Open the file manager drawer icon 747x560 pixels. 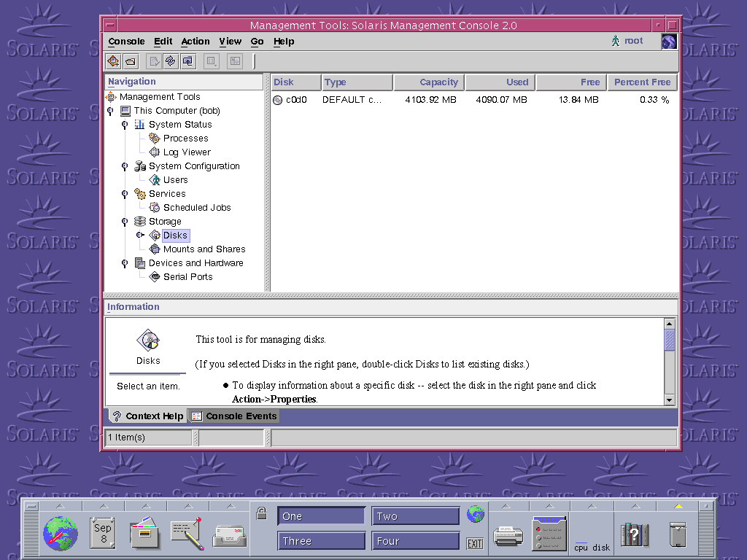(144, 533)
